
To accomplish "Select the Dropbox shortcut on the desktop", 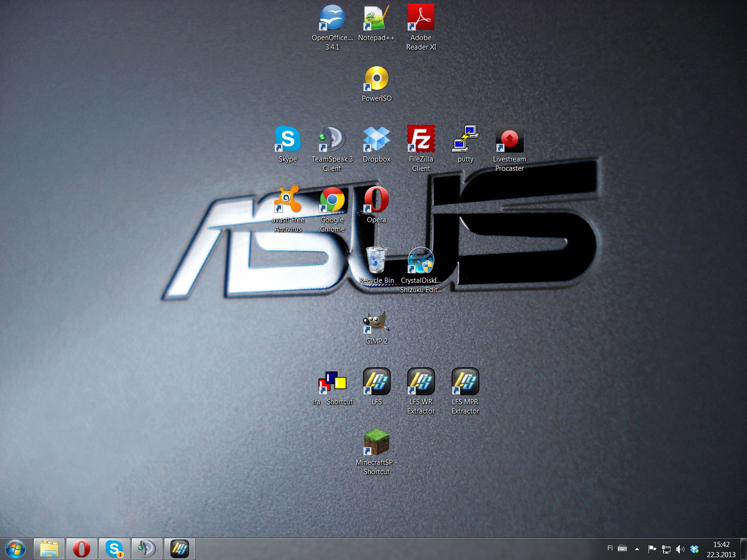I will click(x=376, y=144).
